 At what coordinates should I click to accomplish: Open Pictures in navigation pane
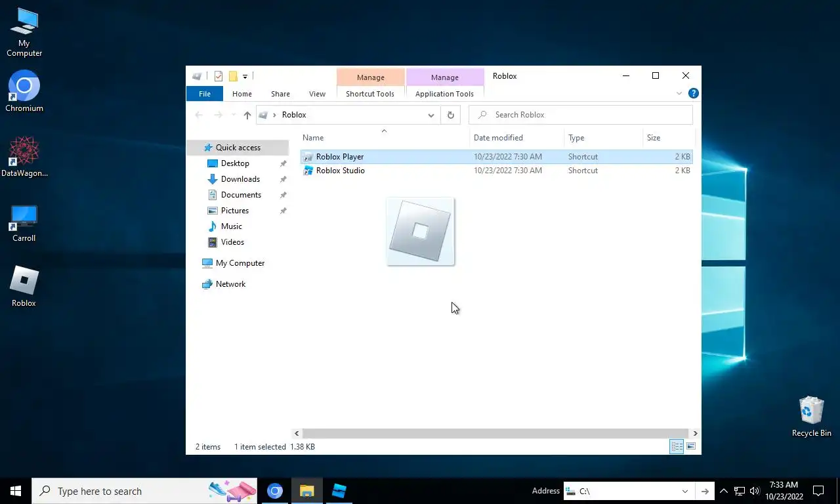(235, 211)
